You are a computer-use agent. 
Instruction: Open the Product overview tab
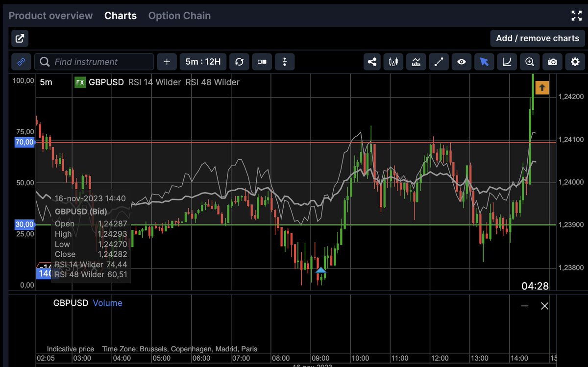[x=50, y=16]
